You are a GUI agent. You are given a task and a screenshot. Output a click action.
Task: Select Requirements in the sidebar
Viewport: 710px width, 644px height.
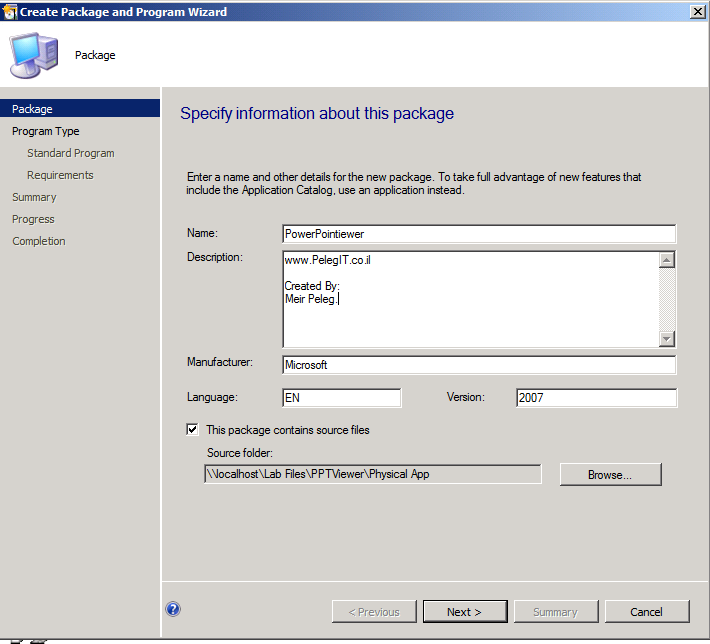pos(60,175)
